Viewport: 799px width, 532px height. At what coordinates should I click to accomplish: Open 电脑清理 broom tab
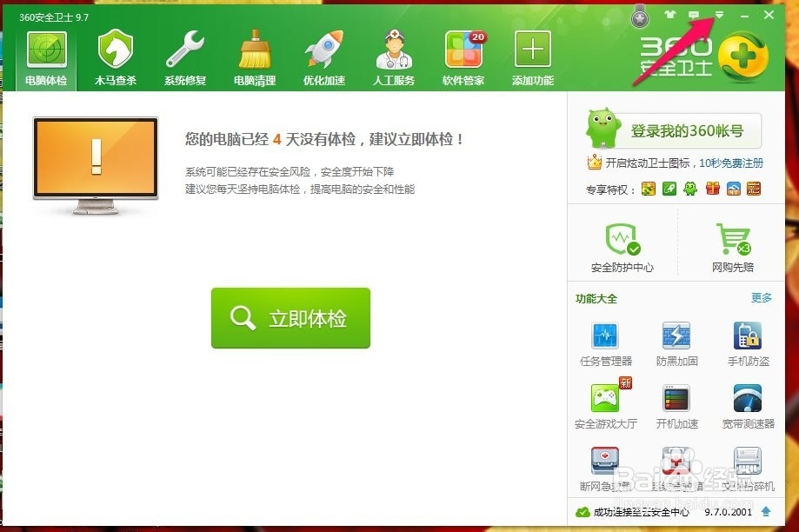pyautogui.click(x=254, y=59)
